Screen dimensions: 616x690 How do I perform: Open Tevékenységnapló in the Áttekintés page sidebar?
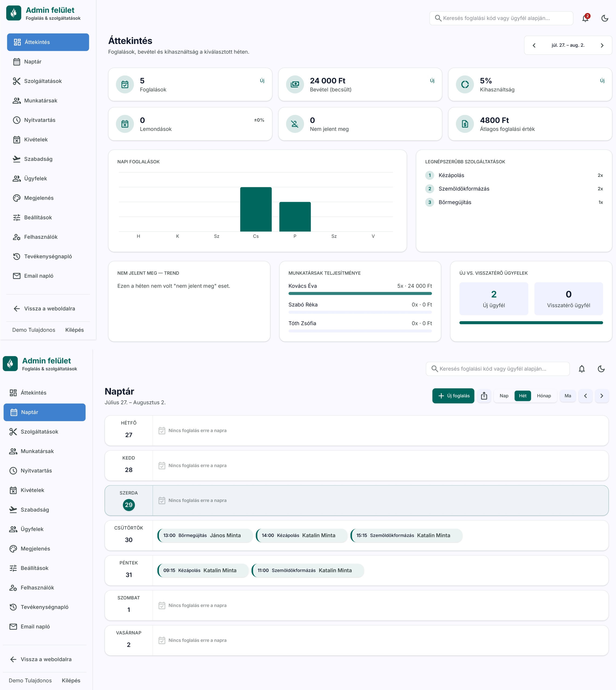[x=48, y=257]
